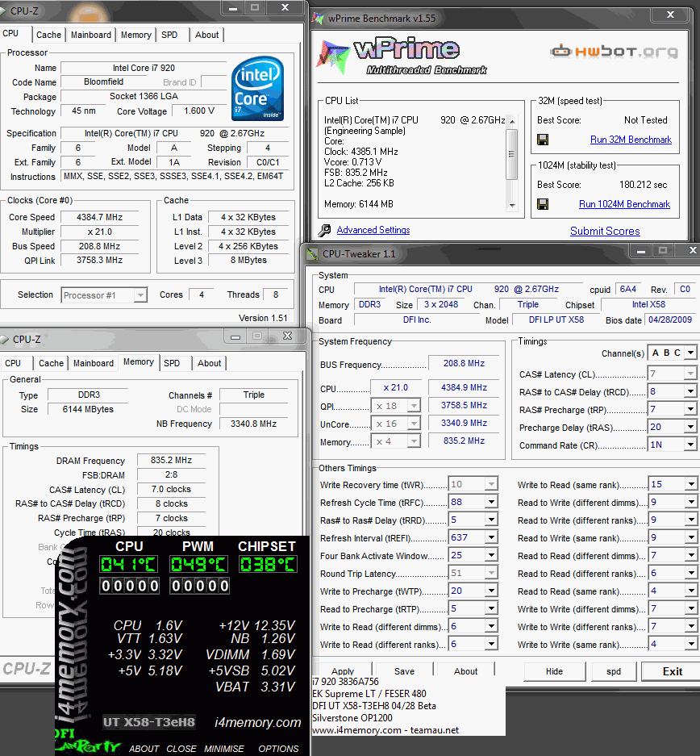
Task: Click up arrow of wPrime CPU List scrollbar
Action: tap(512, 121)
